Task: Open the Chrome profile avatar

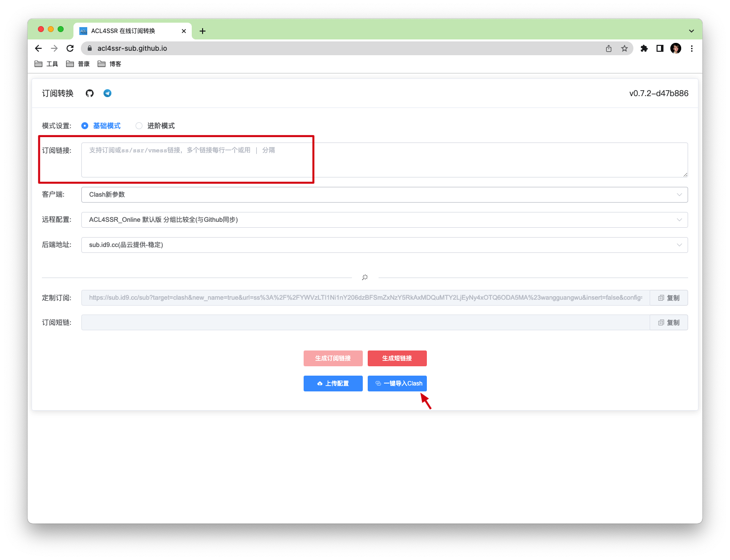Action: [676, 48]
